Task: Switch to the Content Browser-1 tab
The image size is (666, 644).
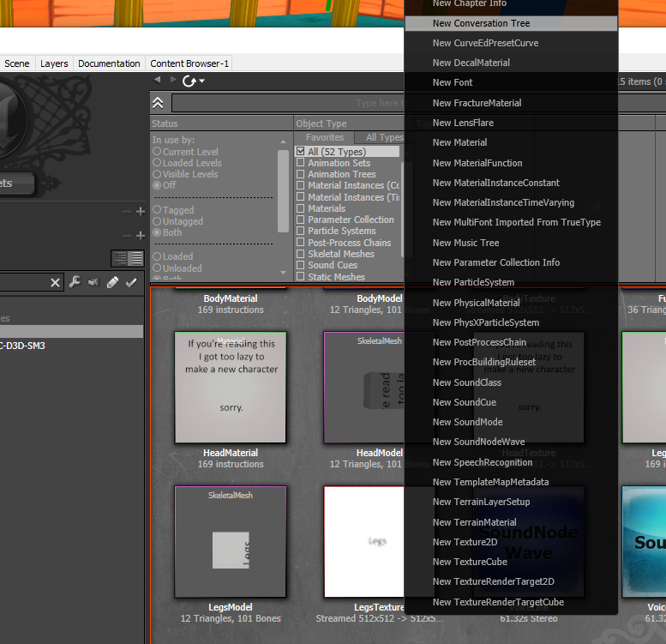Action: [x=189, y=63]
